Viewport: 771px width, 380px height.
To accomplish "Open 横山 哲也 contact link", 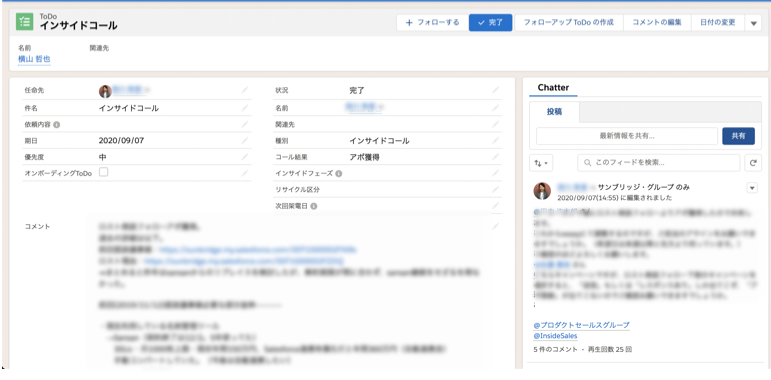I will (34, 58).
